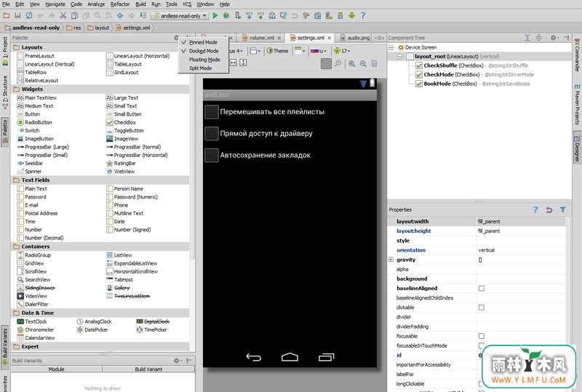Image resolution: width=582 pixels, height=392 pixels.
Task: Choose Split Mode in the popup menu
Action: click(201, 68)
